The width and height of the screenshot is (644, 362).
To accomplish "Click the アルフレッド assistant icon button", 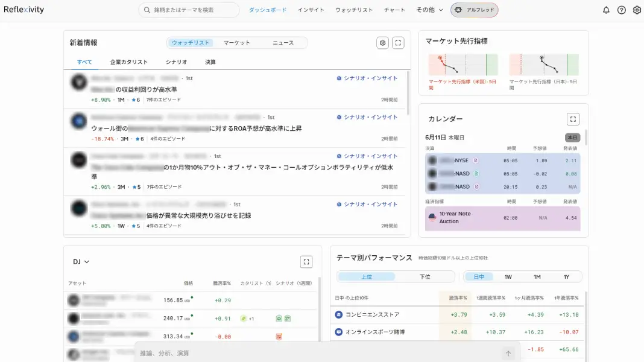I will tap(475, 10).
